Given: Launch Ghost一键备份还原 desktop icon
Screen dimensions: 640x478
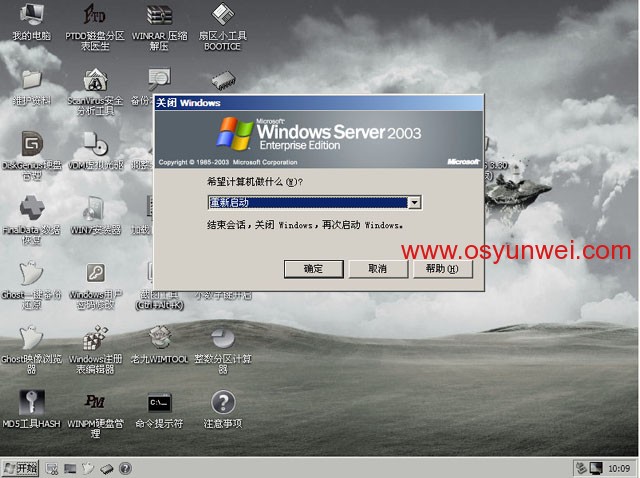Looking at the screenshot, I should pyautogui.click(x=31, y=285).
